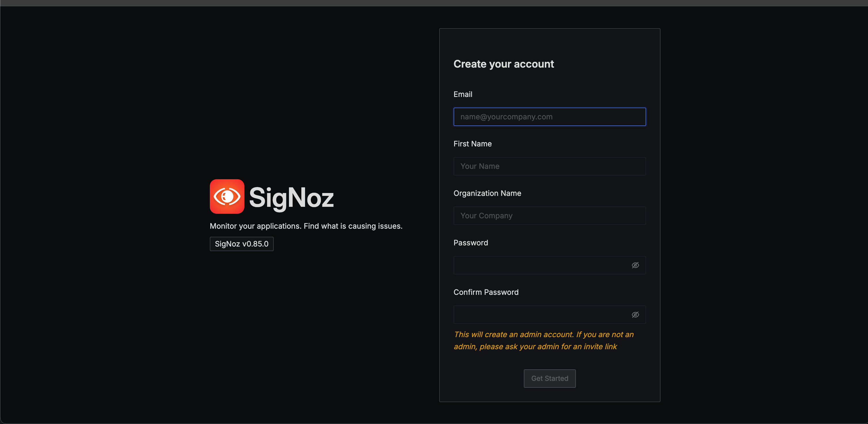Click the Organization Name input
868x424 pixels.
(x=549, y=216)
